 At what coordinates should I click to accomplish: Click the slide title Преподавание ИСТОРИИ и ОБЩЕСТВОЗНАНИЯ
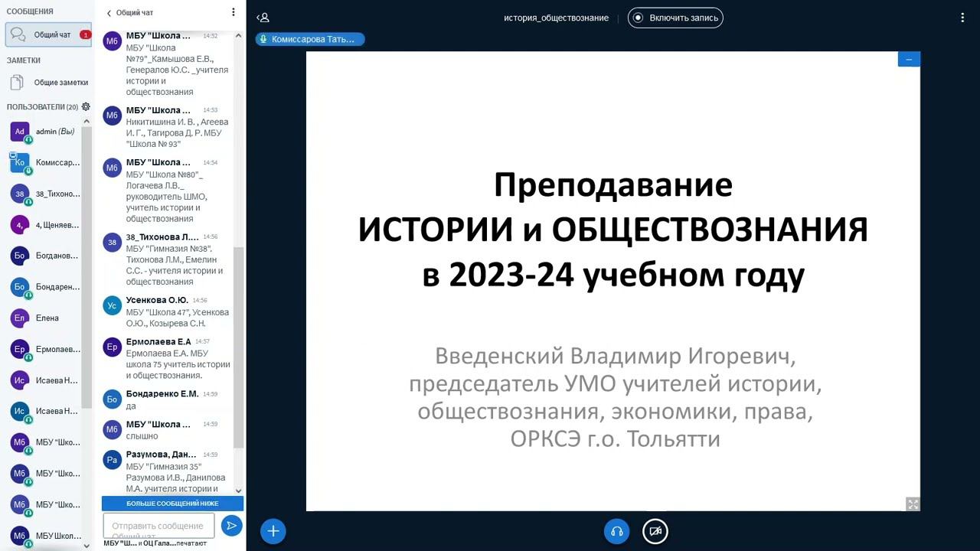coord(613,230)
